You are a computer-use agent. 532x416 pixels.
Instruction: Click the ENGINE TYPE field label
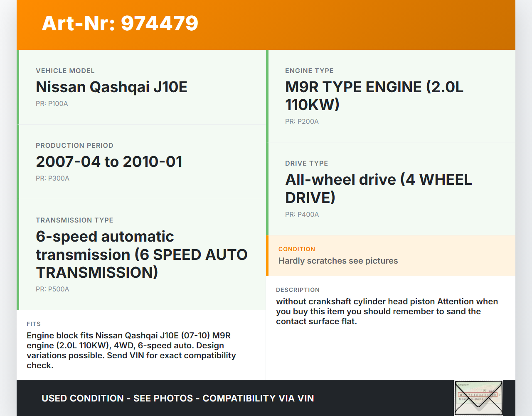point(309,71)
